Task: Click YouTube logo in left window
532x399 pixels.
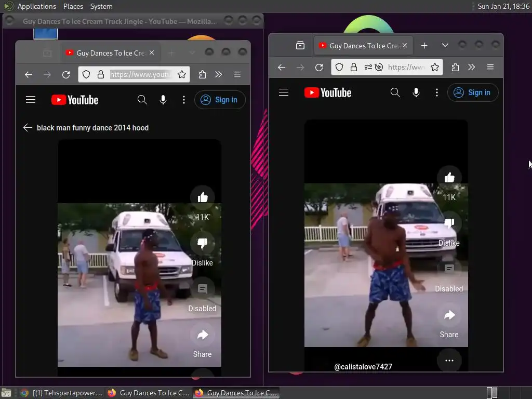Action: tap(75, 100)
